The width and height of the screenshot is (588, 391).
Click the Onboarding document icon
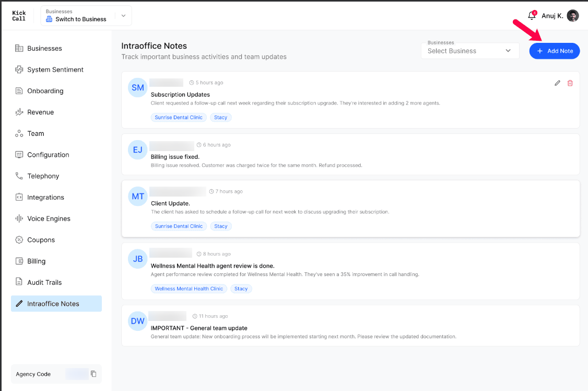(x=19, y=91)
